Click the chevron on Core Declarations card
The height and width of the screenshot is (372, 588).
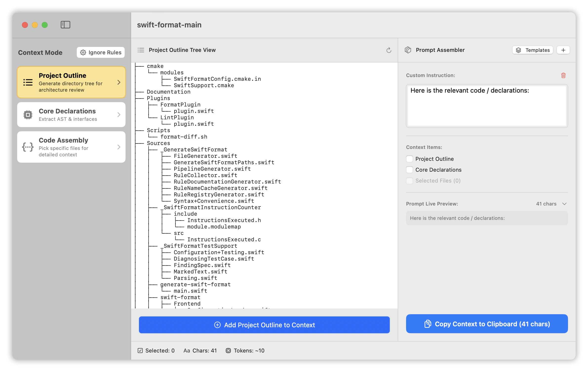click(x=119, y=115)
